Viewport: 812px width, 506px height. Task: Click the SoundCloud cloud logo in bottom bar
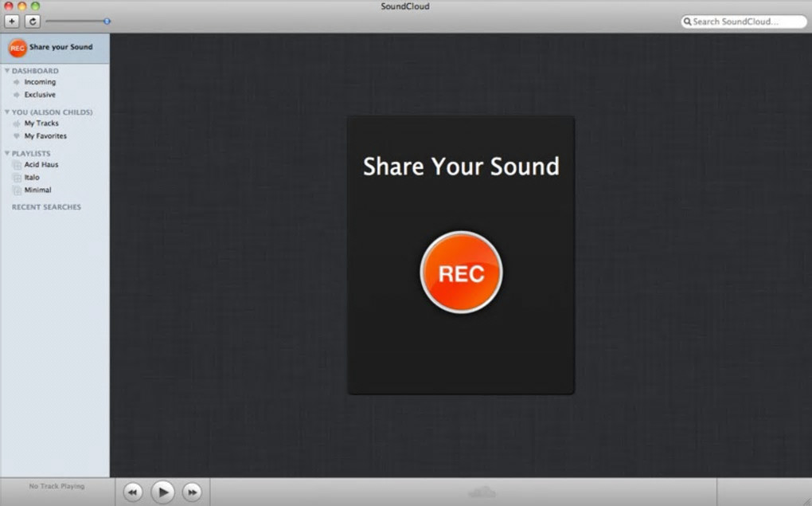tap(482, 492)
